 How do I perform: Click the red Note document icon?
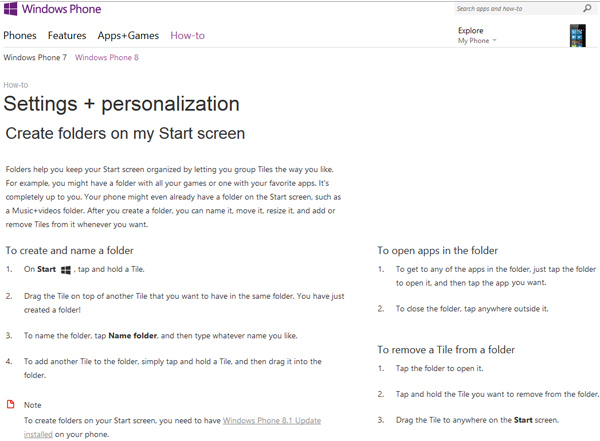tap(11, 404)
